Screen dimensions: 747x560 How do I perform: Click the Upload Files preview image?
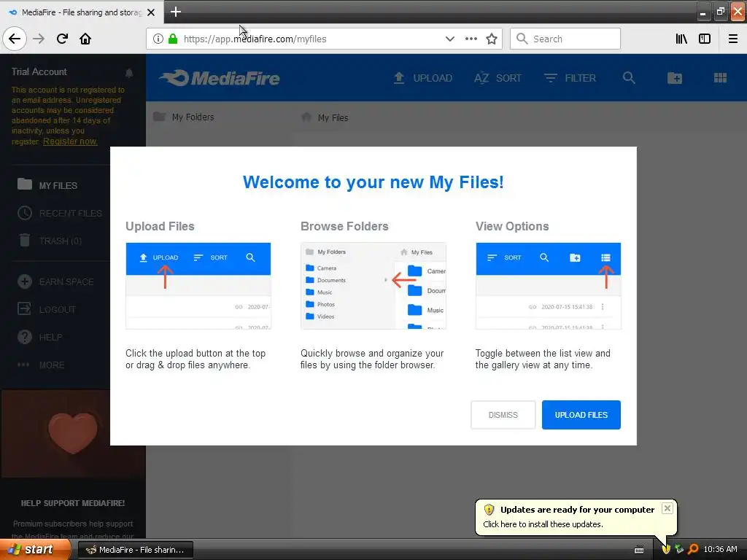click(x=198, y=286)
